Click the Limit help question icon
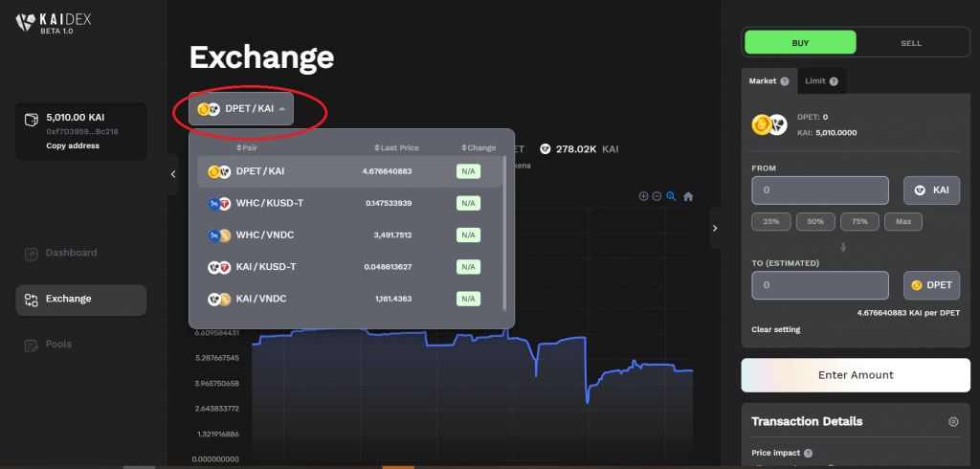 tap(834, 81)
